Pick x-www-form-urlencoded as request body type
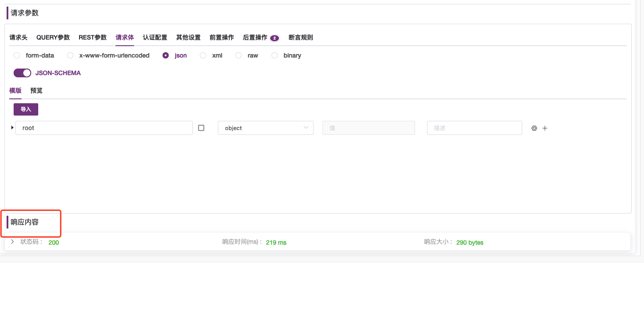This screenshot has height=326, width=644. click(70, 55)
